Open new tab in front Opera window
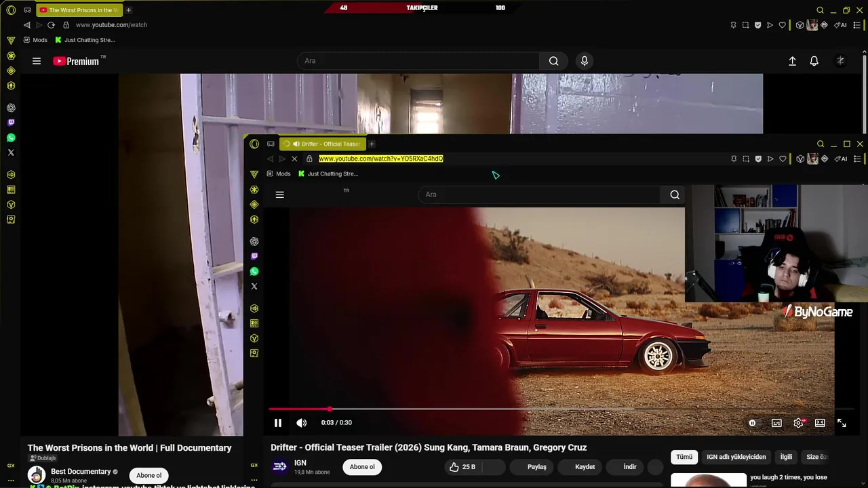 pyautogui.click(x=372, y=144)
